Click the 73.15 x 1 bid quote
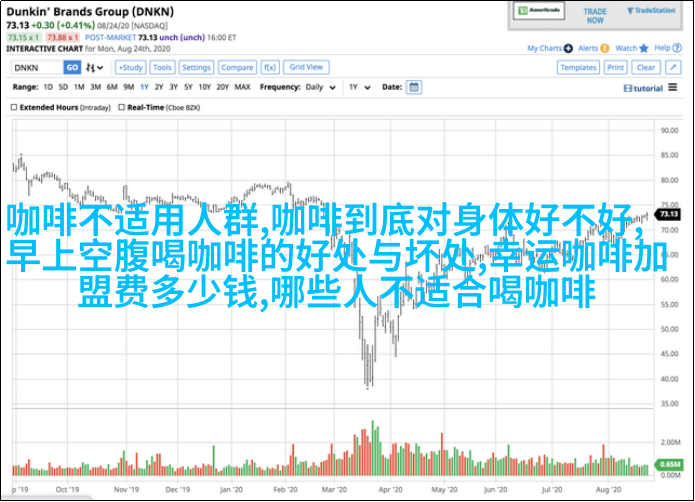695x502 pixels. (x=24, y=37)
